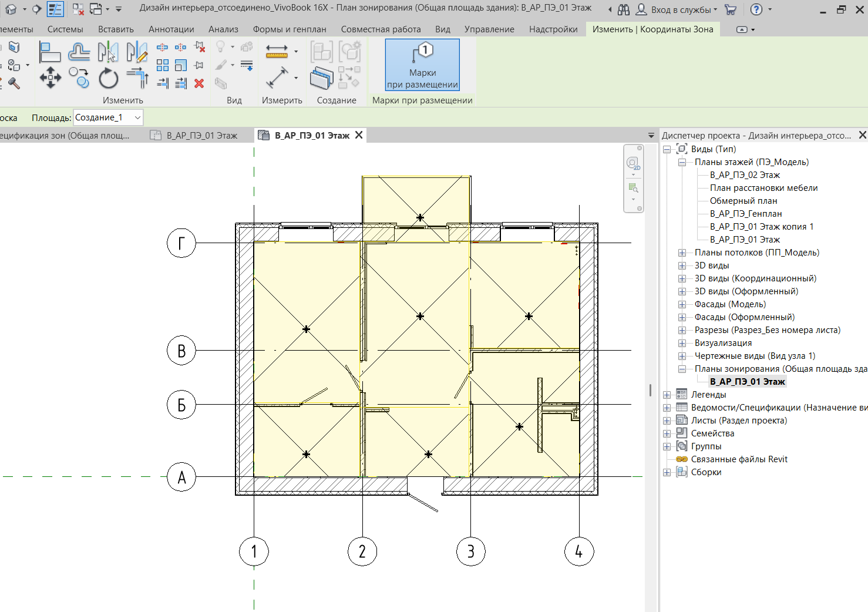Click the 2D steering wheel on navigation bar
Image resolution: width=868 pixels, height=612 pixels.
coord(633,163)
